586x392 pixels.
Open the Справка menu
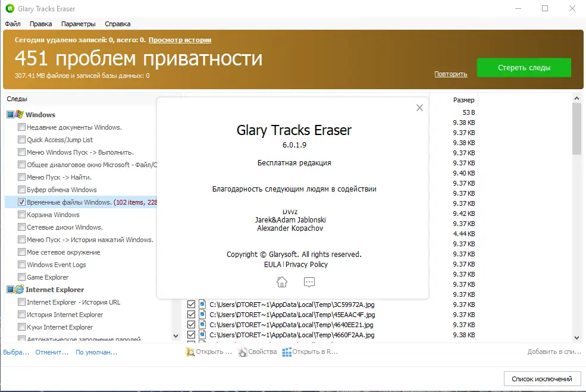pyautogui.click(x=118, y=24)
